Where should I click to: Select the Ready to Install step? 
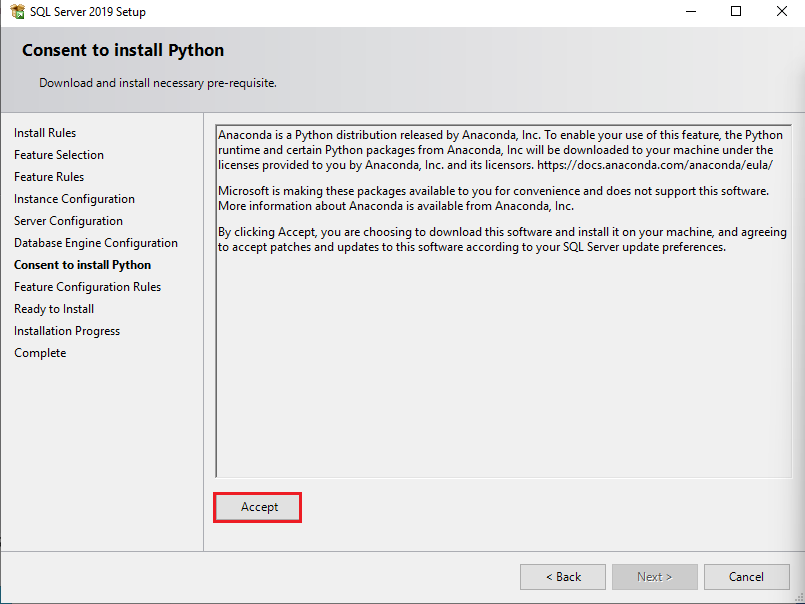[53, 308]
